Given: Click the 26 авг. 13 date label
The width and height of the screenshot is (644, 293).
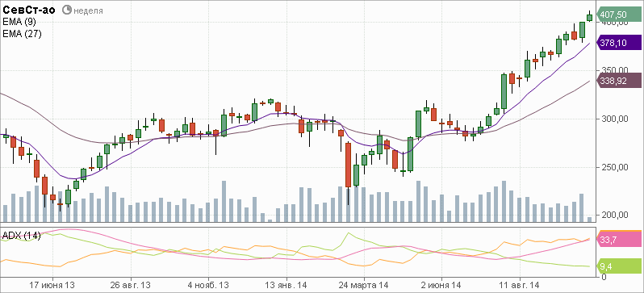Looking at the screenshot, I should click(130, 285).
